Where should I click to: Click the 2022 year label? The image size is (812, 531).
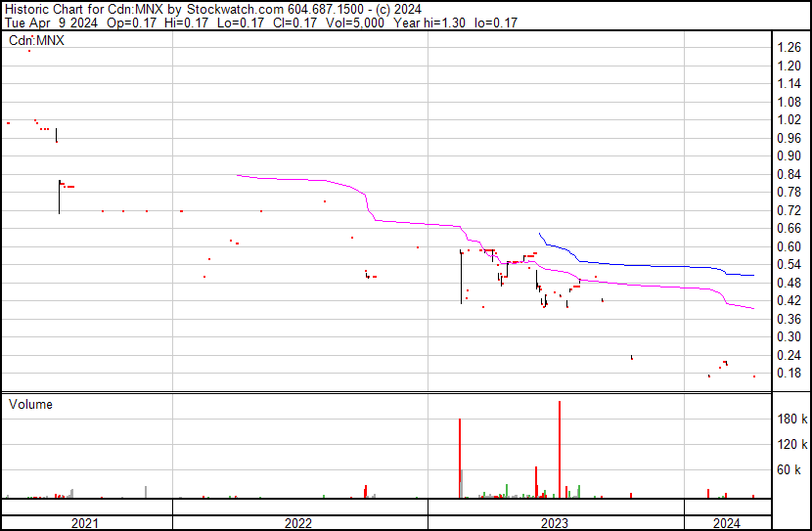pos(298,523)
